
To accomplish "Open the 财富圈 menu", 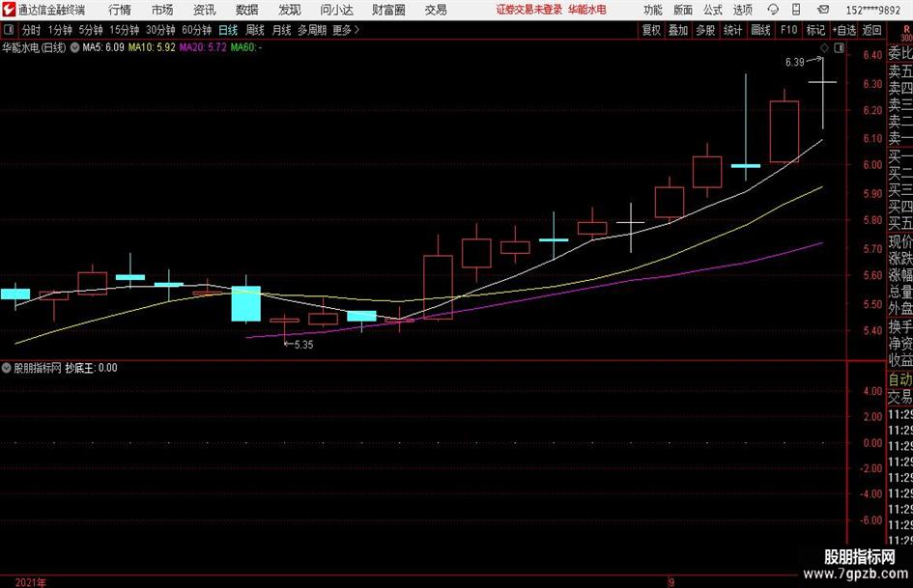I will pyautogui.click(x=388, y=10).
